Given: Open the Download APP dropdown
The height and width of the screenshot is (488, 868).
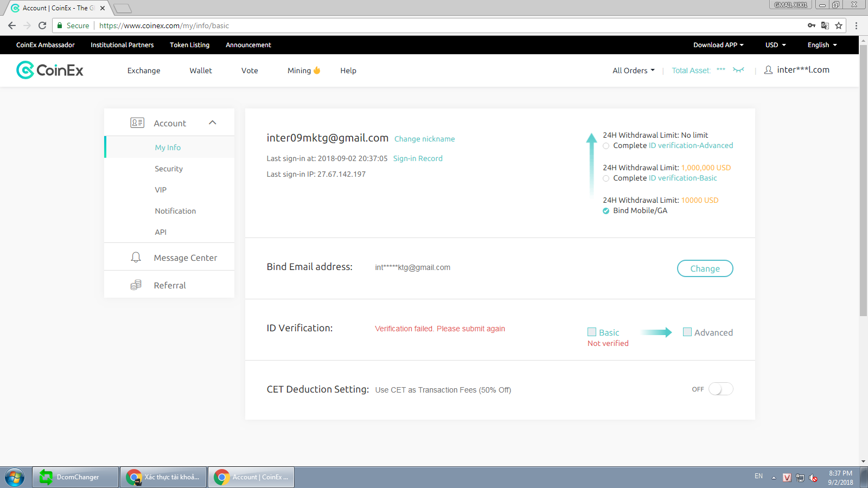Looking at the screenshot, I should click(x=718, y=45).
